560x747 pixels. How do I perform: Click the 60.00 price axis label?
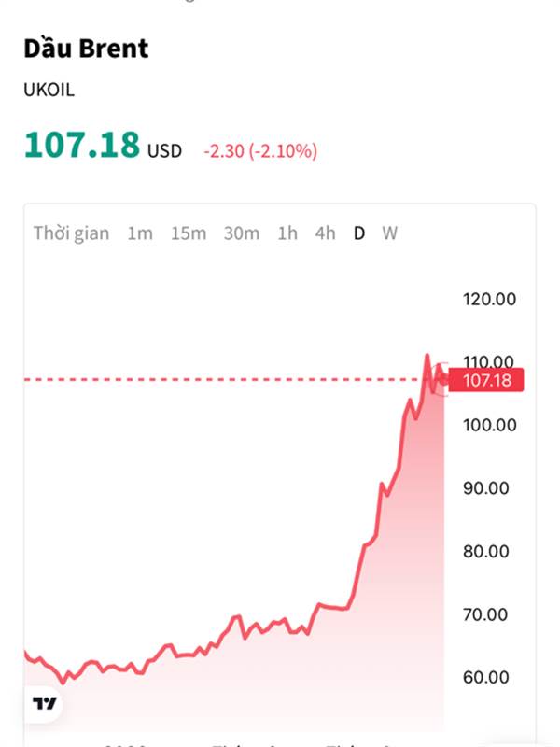(x=486, y=677)
